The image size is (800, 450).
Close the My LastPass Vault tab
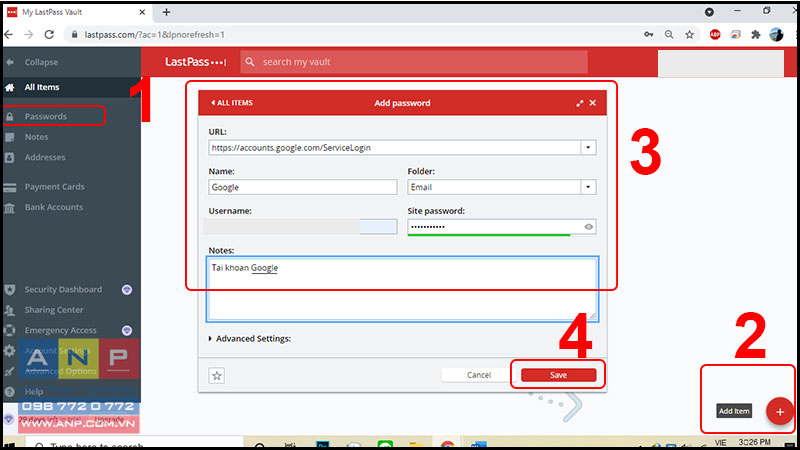coord(142,12)
